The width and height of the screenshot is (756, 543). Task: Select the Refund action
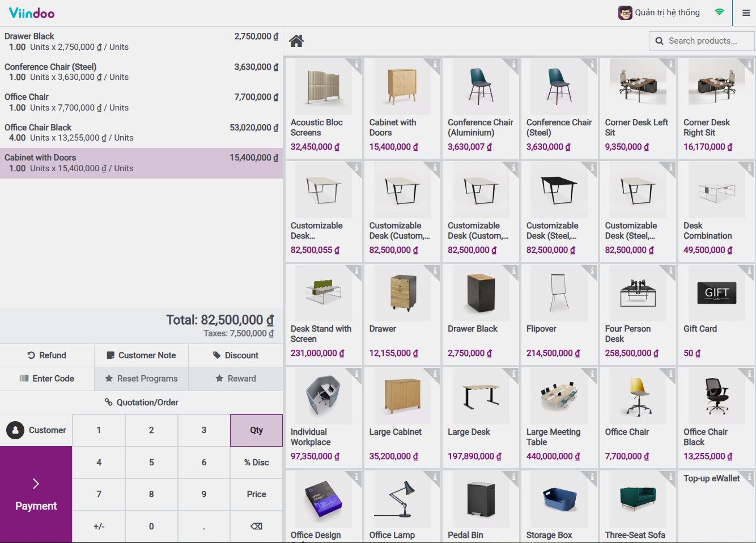[x=47, y=355]
